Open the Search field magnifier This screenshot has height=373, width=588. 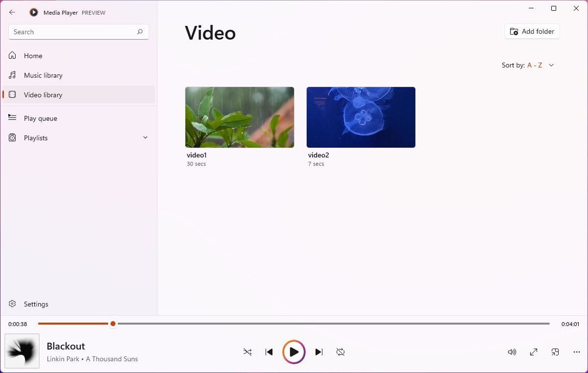(140, 31)
